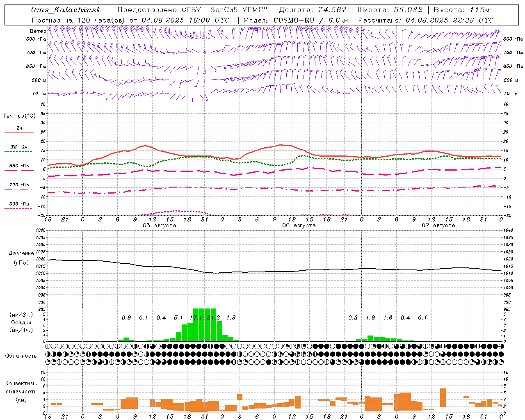This screenshot has width=525, height=420.
Task: Select the 'Долгота: 74.567' header field
Action: pos(313,10)
